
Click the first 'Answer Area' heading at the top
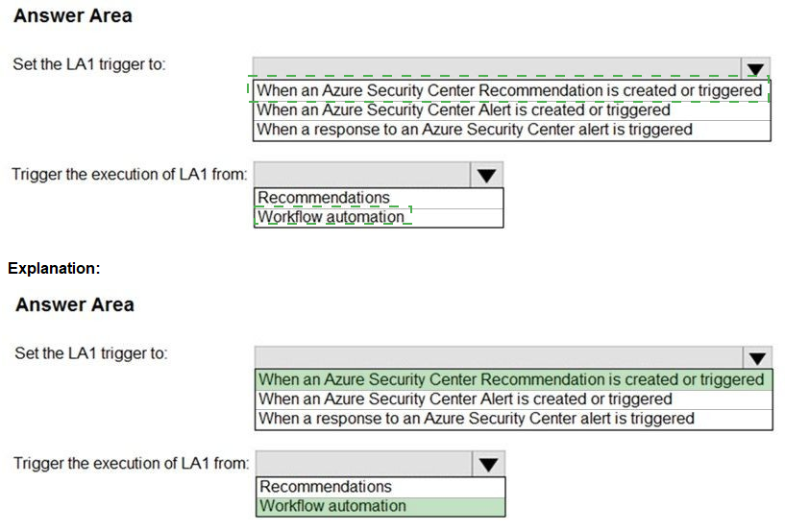click(x=73, y=15)
